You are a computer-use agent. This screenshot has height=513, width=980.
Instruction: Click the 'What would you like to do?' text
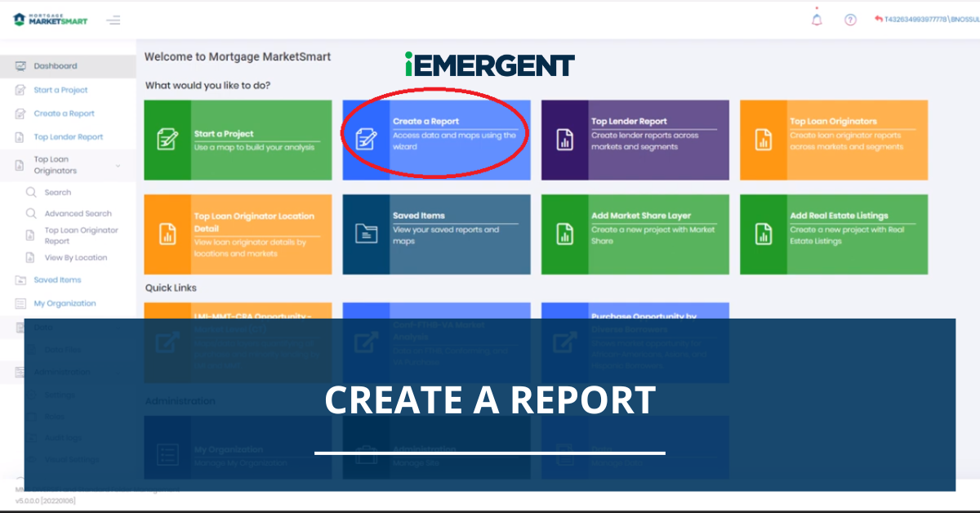point(208,85)
